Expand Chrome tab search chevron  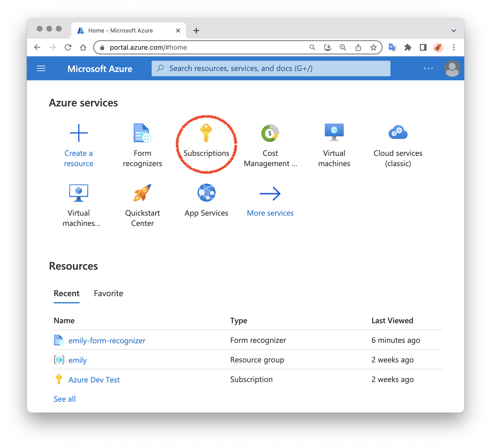click(x=454, y=31)
